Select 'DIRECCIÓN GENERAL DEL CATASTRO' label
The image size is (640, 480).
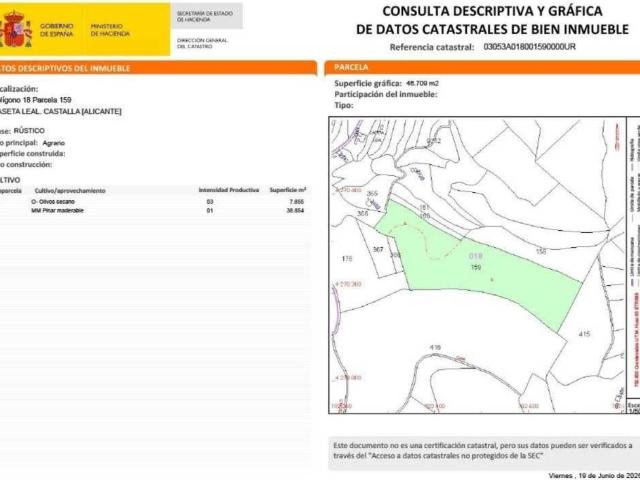tap(202, 43)
